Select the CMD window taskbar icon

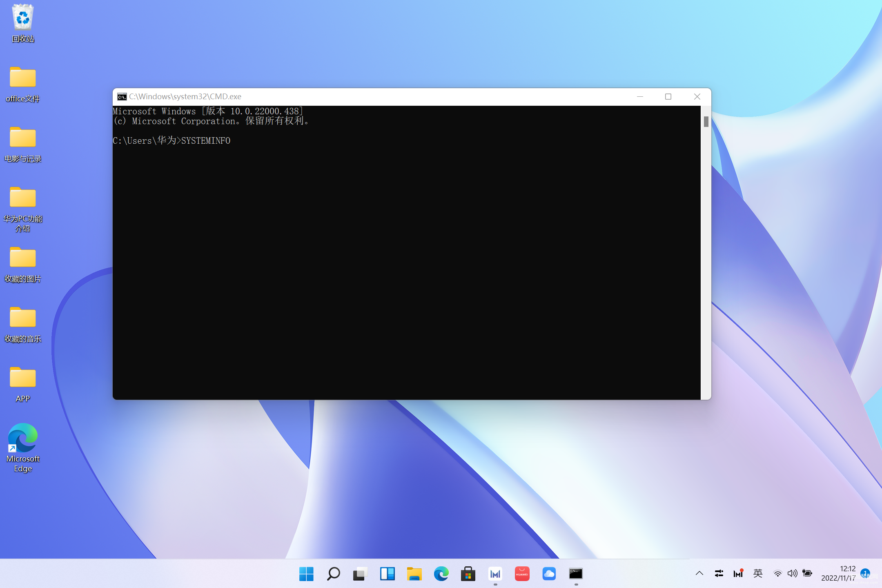(576, 574)
